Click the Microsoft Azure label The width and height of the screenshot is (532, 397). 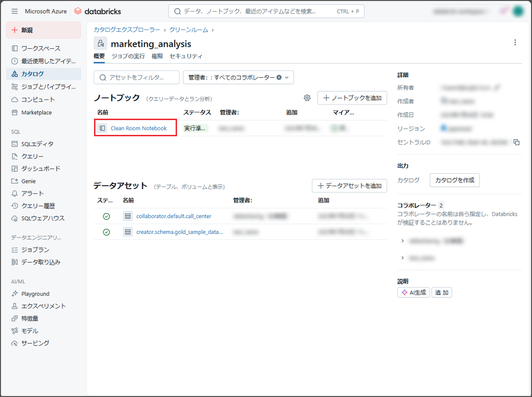(x=46, y=11)
